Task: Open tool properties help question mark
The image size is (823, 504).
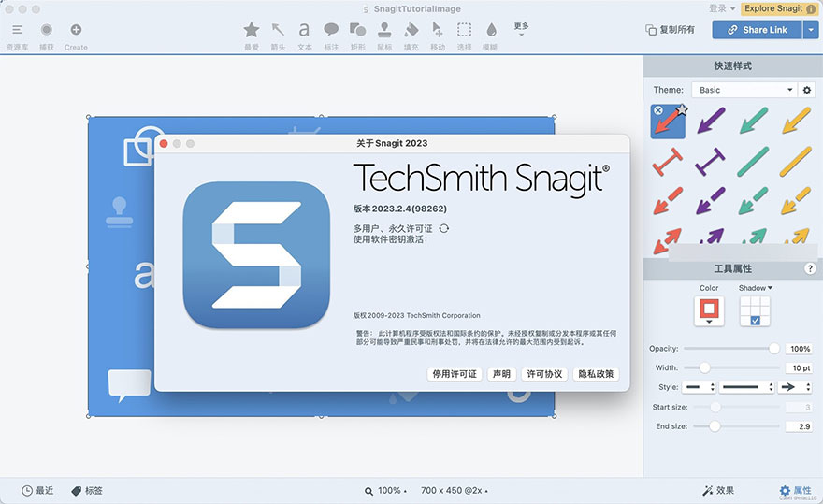Action: pos(810,268)
